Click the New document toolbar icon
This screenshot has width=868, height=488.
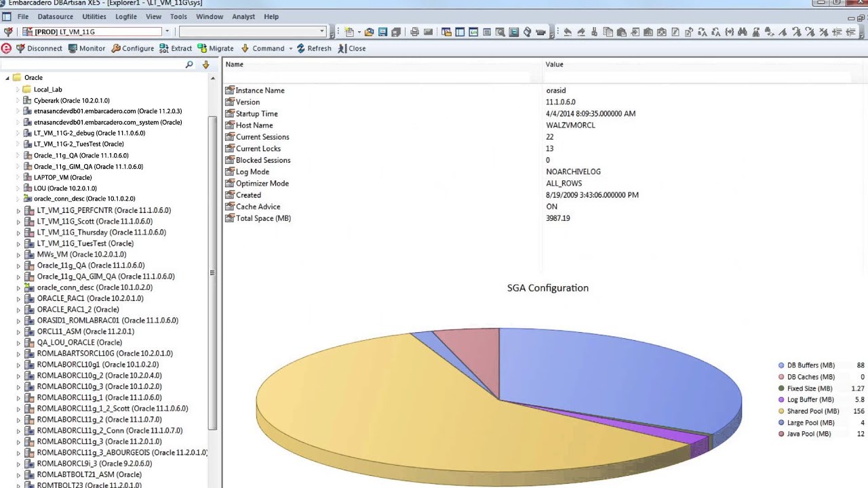(x=349, y=32)
